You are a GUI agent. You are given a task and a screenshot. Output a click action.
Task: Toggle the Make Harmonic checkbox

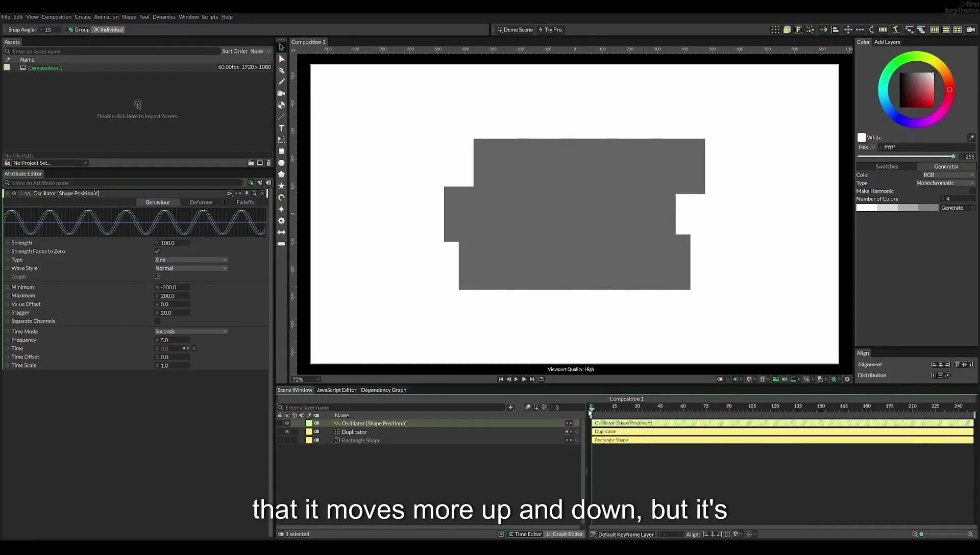coord(972,191)
